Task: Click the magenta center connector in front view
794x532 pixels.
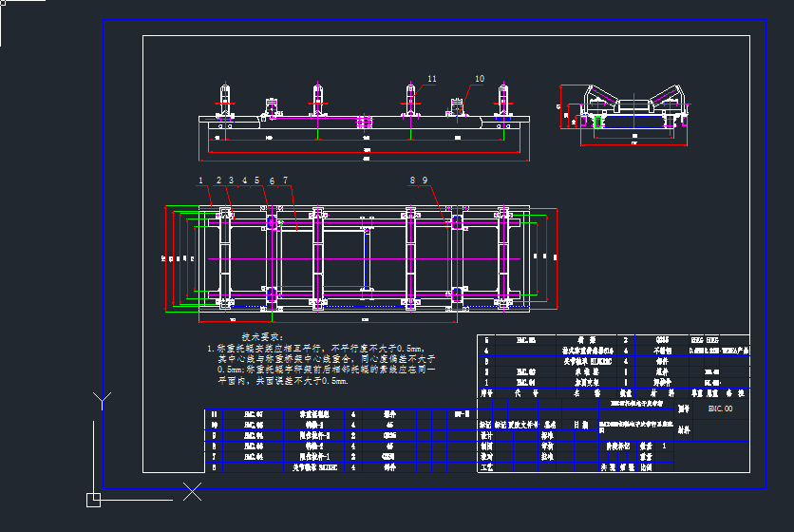Action: tap(361, 122)
